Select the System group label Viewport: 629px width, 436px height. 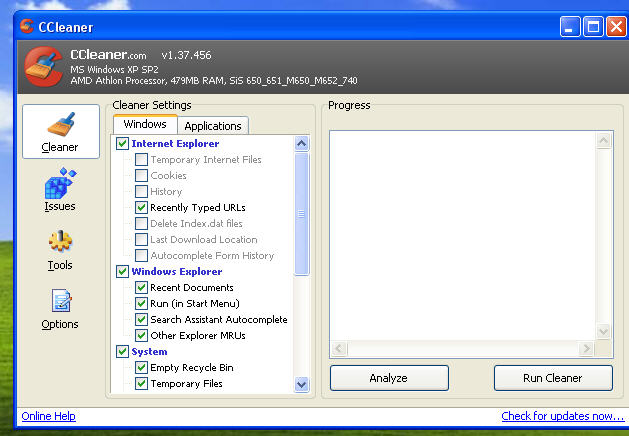coord(149,352)
